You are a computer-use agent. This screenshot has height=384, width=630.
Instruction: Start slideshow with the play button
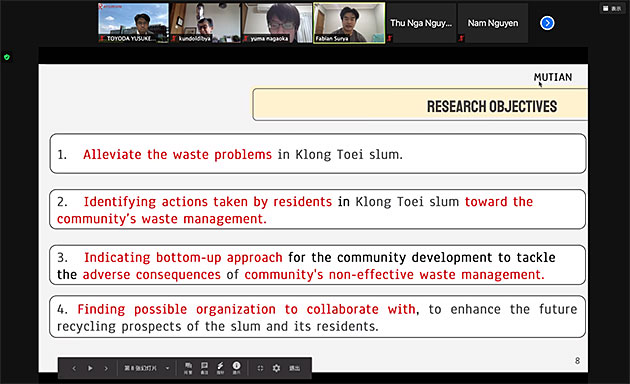coord(90,368)
